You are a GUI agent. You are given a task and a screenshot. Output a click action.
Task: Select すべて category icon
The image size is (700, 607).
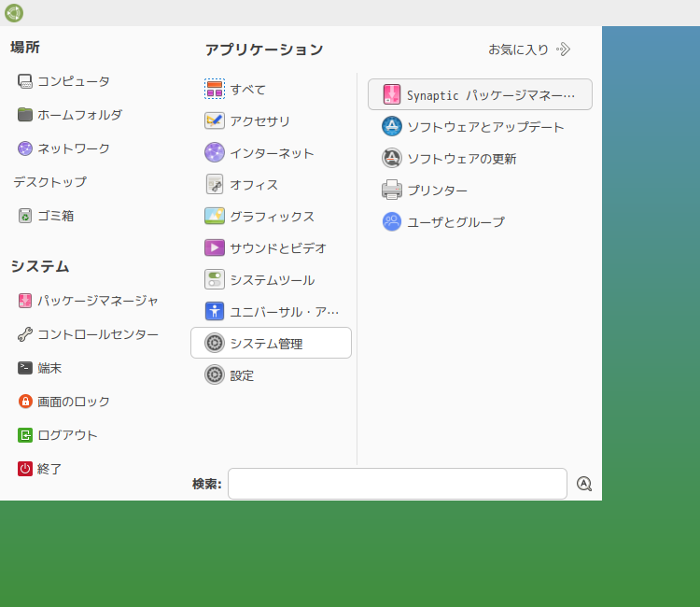point(215,89)
